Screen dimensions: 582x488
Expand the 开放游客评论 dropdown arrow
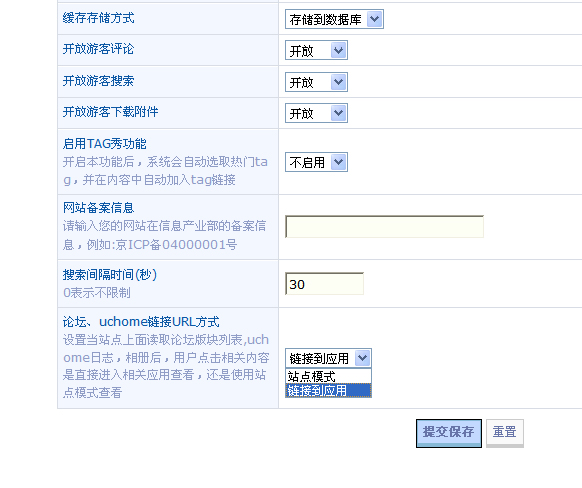[x=338, y=50]
